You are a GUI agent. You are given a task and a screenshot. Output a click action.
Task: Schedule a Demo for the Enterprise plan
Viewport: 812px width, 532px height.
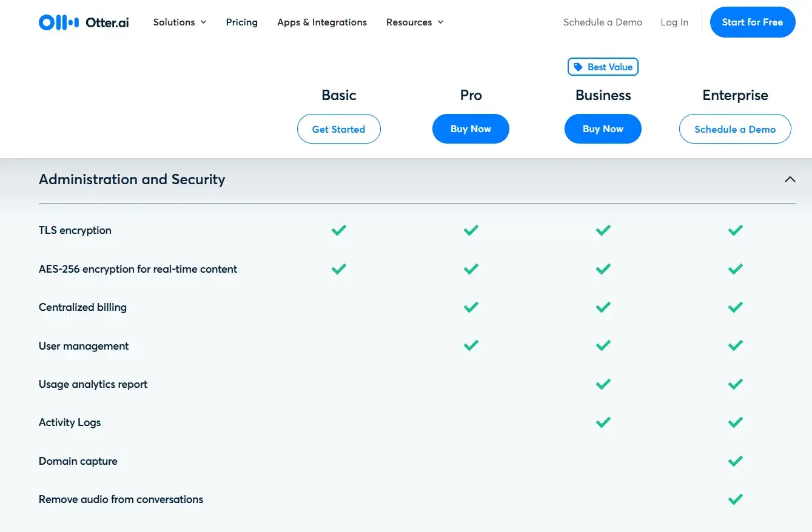click(735, 129)
